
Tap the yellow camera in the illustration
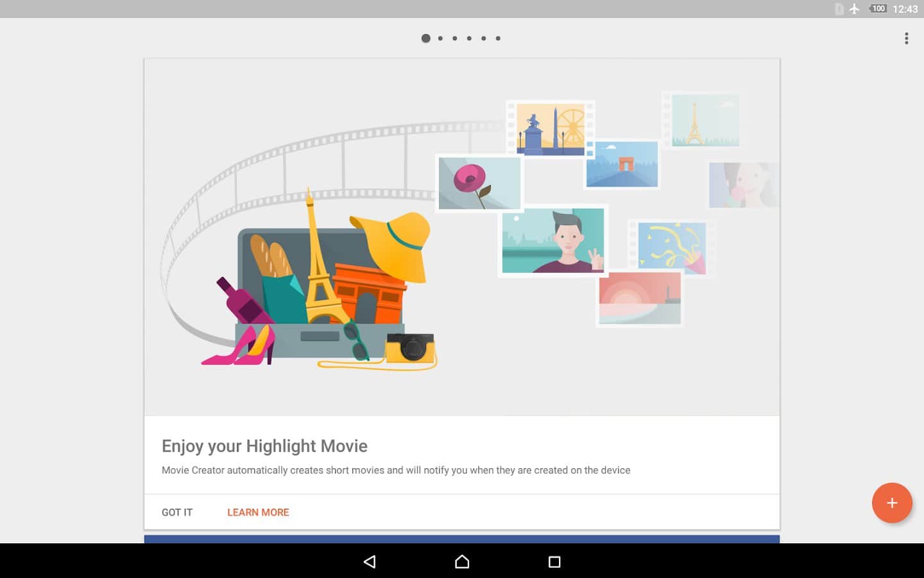click(x=411, y=349)
